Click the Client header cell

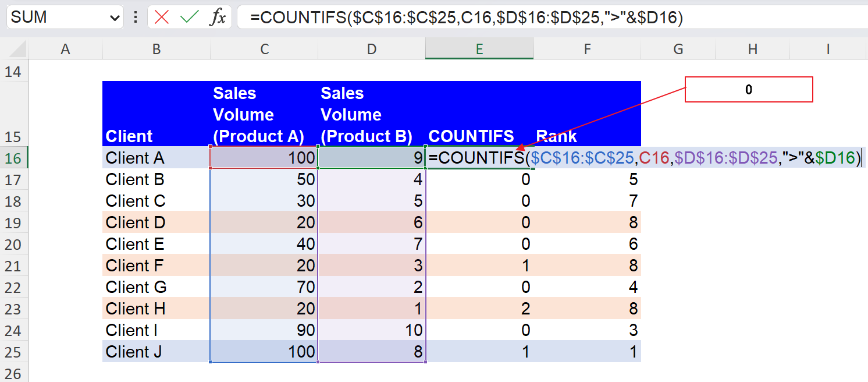pos(156,114)
